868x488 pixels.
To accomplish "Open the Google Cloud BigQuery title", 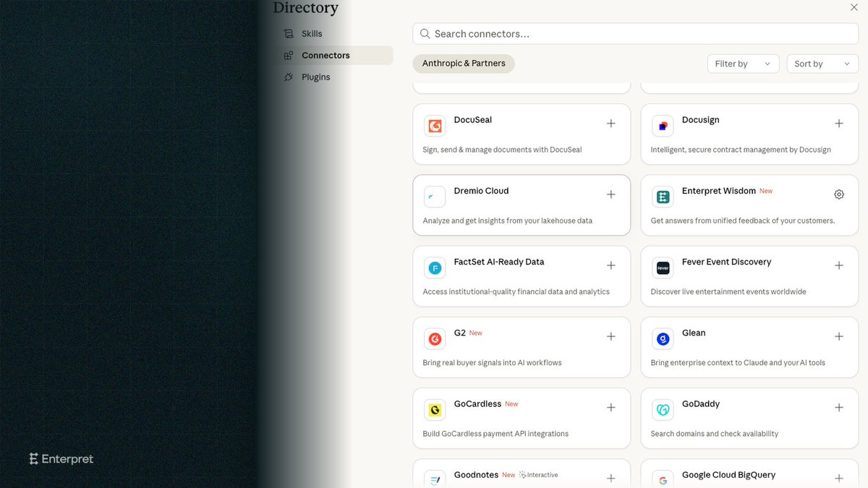I will 729,475.
